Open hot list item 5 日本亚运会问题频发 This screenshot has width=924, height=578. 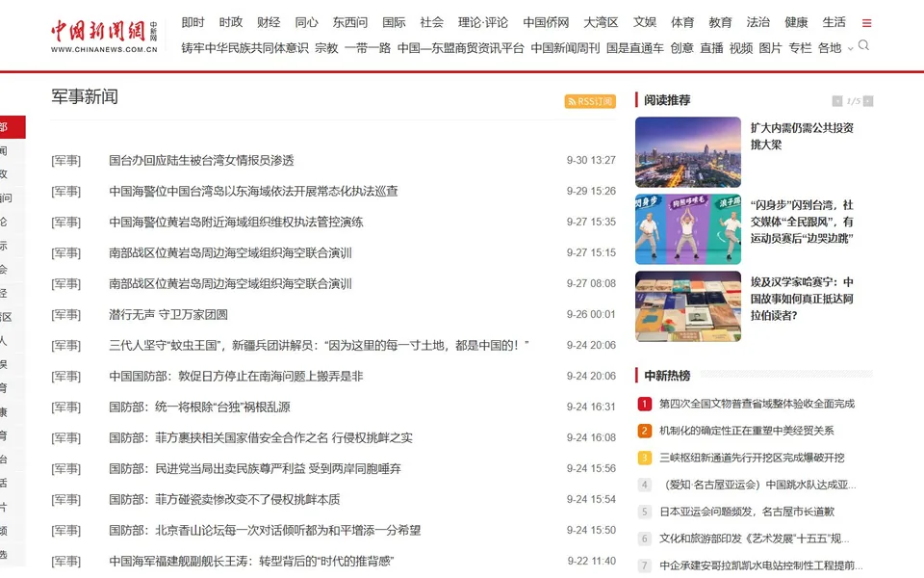[747, 512]
